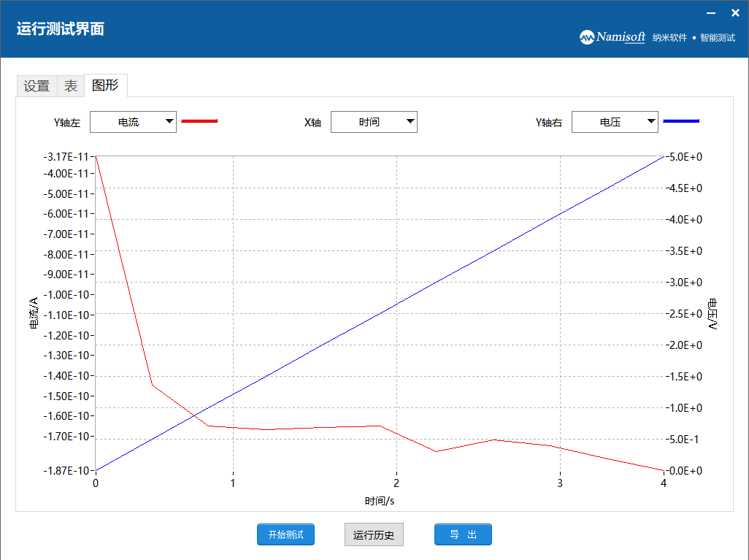
Task: Open the X轴 时间 dropdown
Action: pos(374,122)
